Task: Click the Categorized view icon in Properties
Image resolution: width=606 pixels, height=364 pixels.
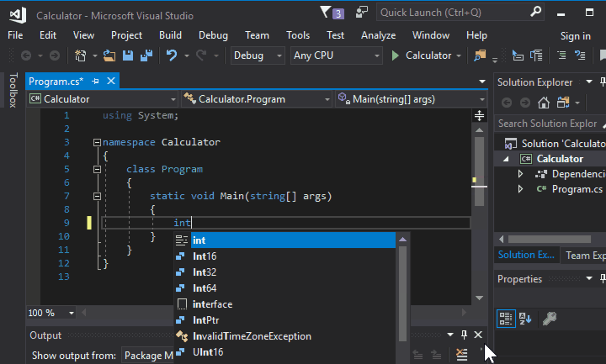Action: (505, 318)
